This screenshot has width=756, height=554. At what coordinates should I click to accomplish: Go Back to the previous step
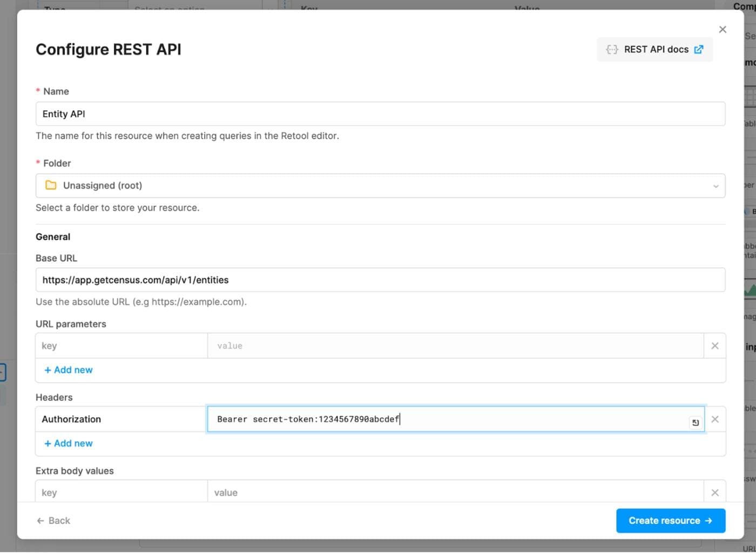53,520
